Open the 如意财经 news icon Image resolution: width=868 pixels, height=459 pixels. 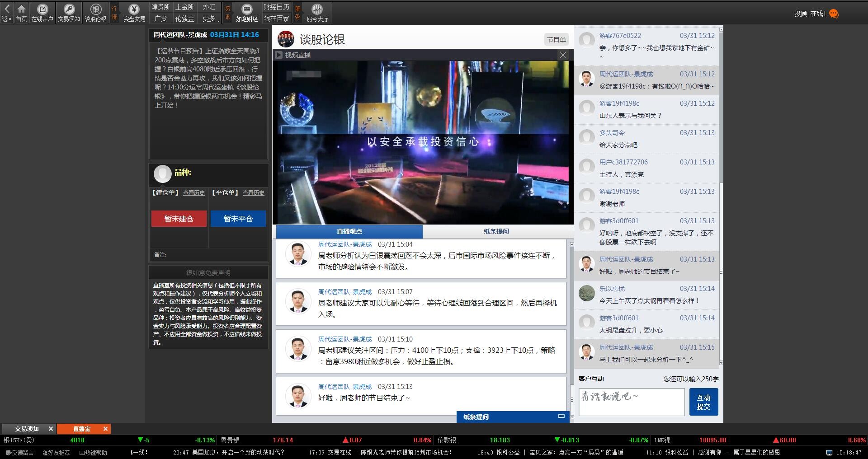tap(247, 13)
